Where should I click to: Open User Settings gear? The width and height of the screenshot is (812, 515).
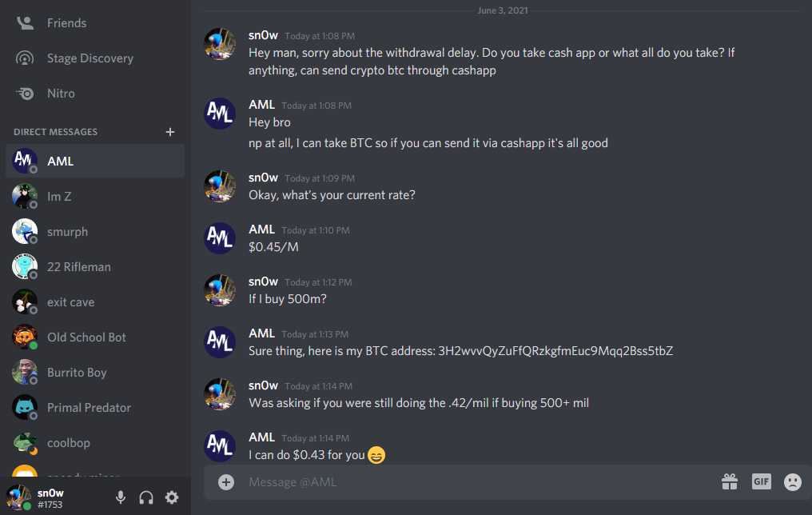tap(172, 497)
